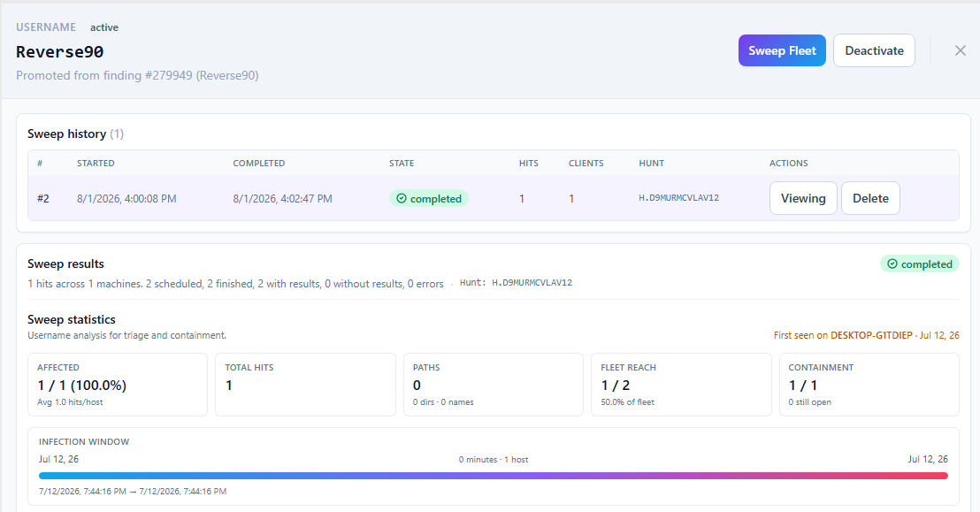Close the Reverse90 detail panel
980x512 pixels.
[960, 50]
